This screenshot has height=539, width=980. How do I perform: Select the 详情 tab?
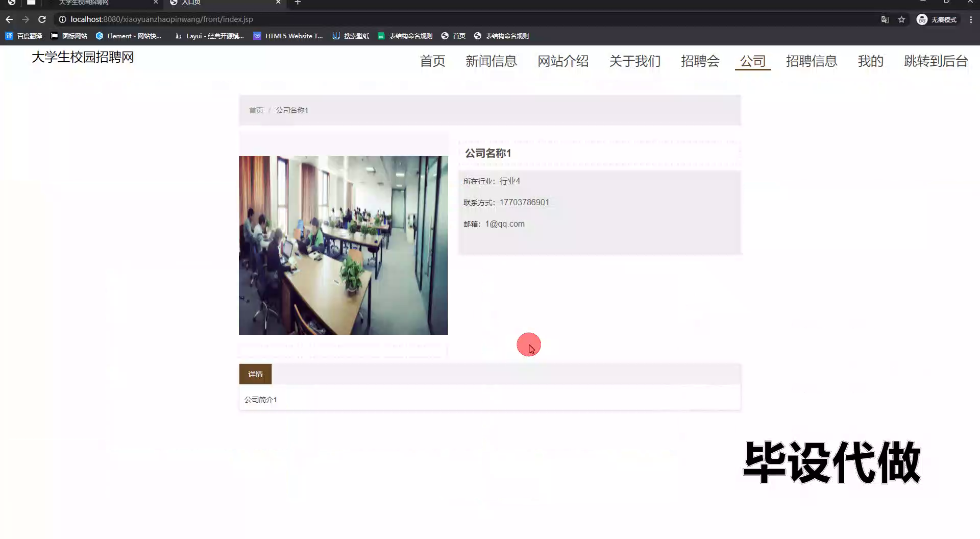coord(255,374)
